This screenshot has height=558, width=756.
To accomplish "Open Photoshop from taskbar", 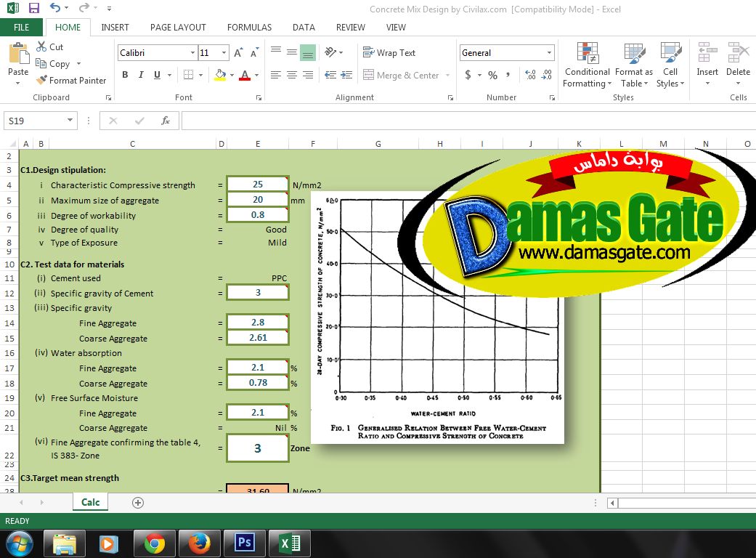I will coord(245,543).
